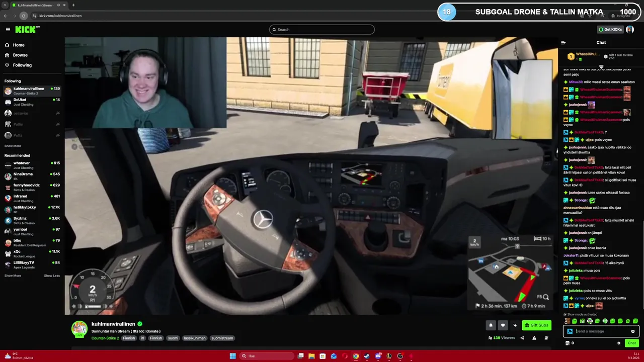Open hstikkytokky channel in Recommended list
The height and width of the screenshot is (362, 644).
click(x=32, y=209)
